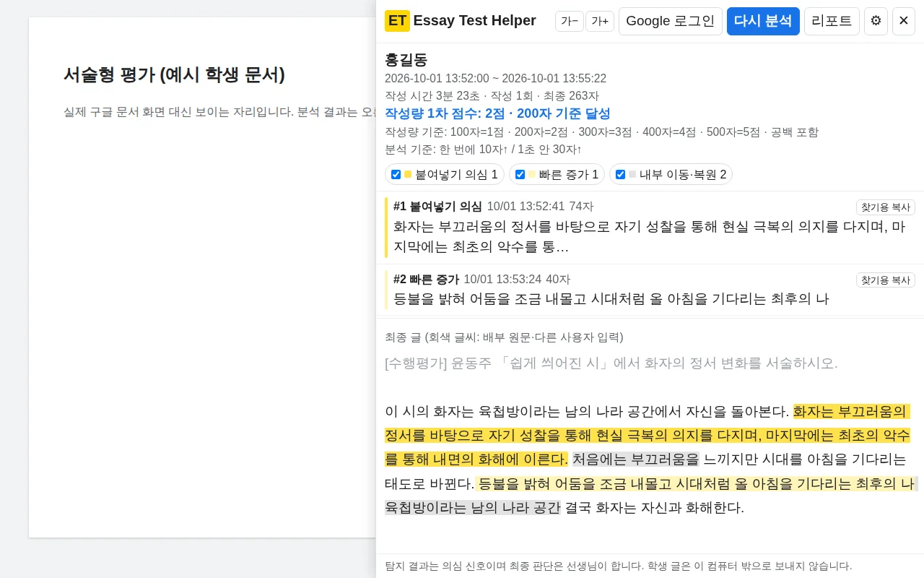Click the gray [수행평가] prompt text
Image resolution: width=924 pixels, height=578 pixels.
pos(611,363)
